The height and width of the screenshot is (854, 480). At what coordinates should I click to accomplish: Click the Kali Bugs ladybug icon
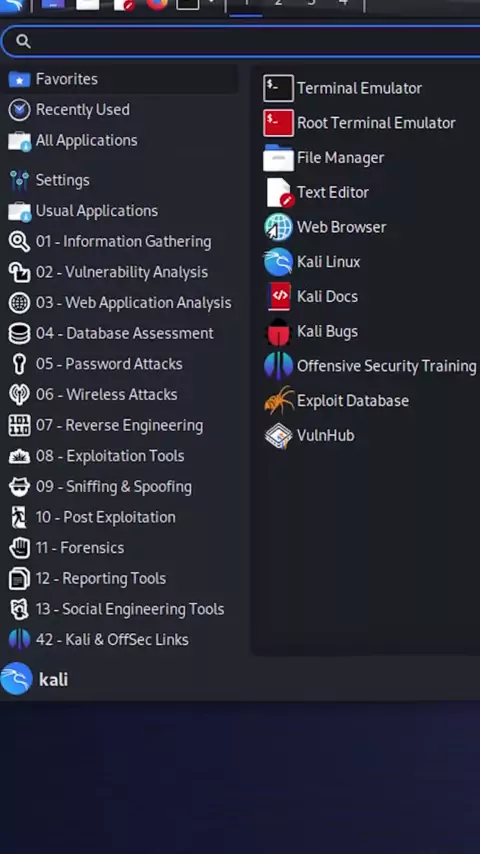tap(278, 332)
